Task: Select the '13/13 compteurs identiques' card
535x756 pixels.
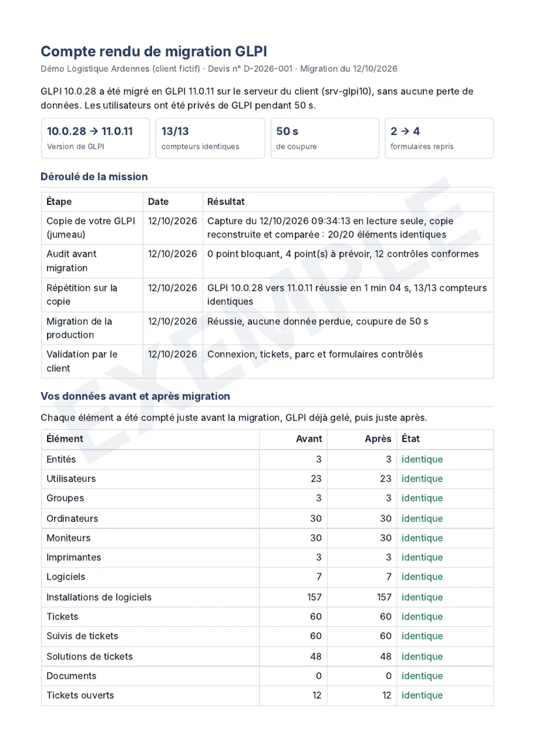Action: pos(210,138)
